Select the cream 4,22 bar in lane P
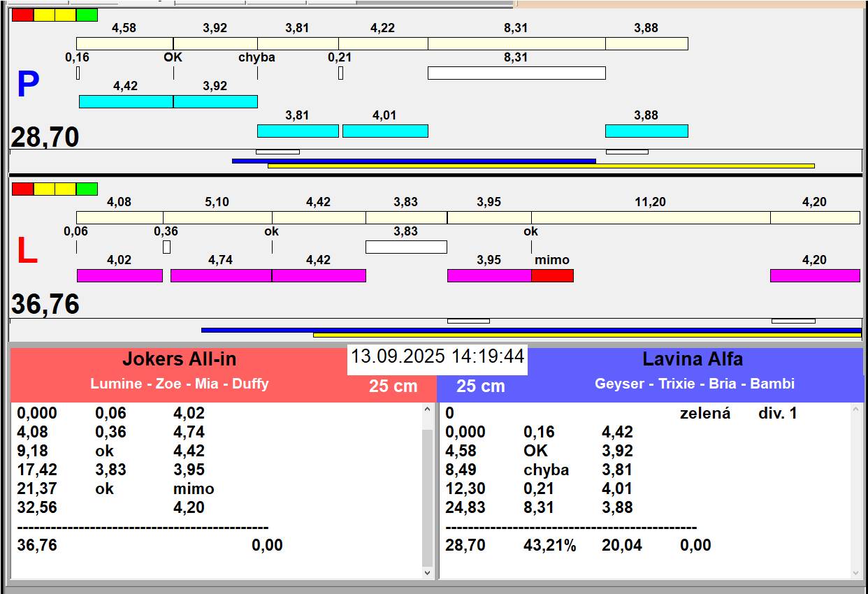The height and width of the screenshot is (594, 868). click(383, 43)
